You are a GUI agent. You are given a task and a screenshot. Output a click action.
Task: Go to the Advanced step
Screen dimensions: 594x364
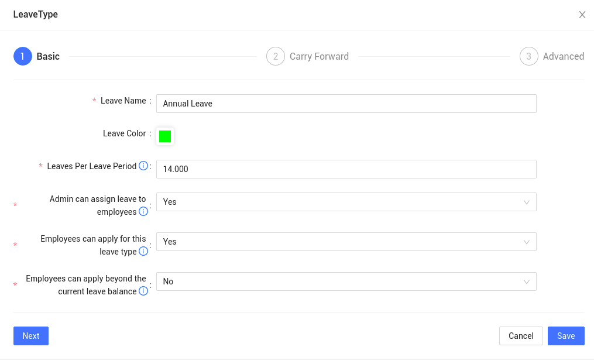pos(563,56)
